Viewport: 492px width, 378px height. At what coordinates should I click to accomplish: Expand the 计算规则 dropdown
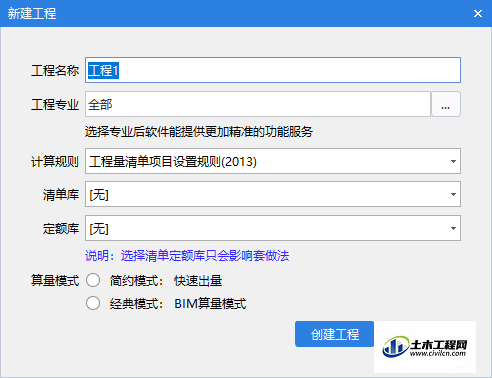tap(273, 161)
